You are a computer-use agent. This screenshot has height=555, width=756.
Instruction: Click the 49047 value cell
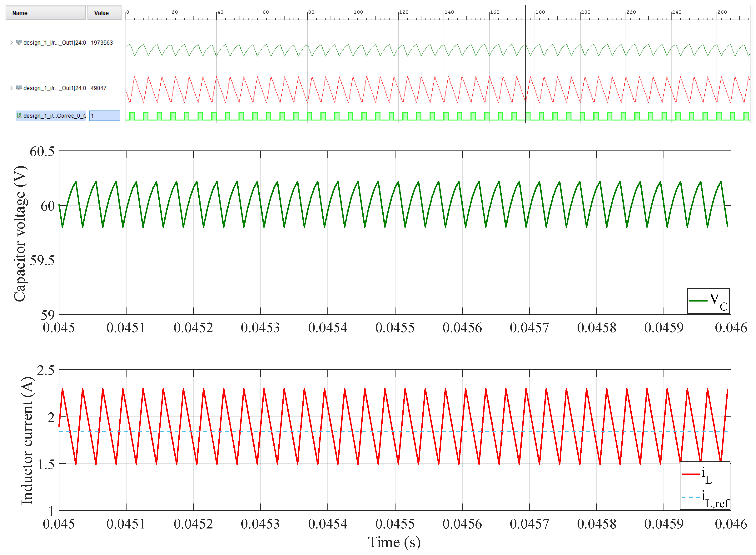click(98, 88)
